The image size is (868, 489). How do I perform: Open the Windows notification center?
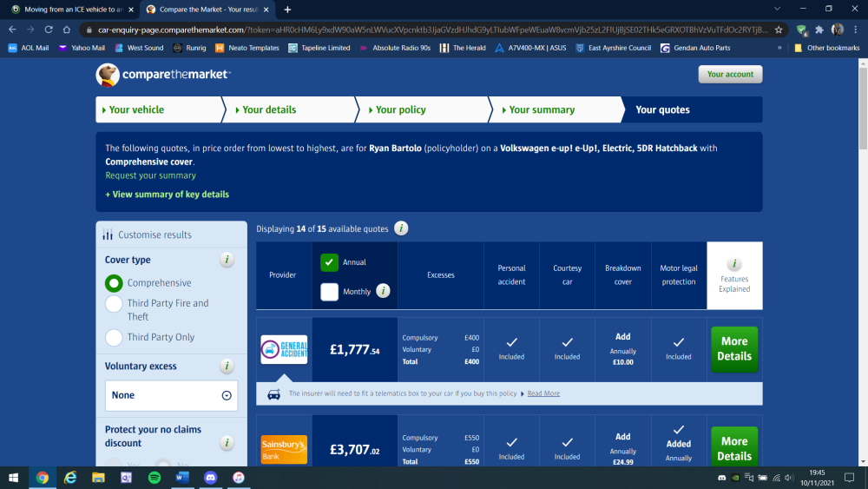(x=849, y=478)
